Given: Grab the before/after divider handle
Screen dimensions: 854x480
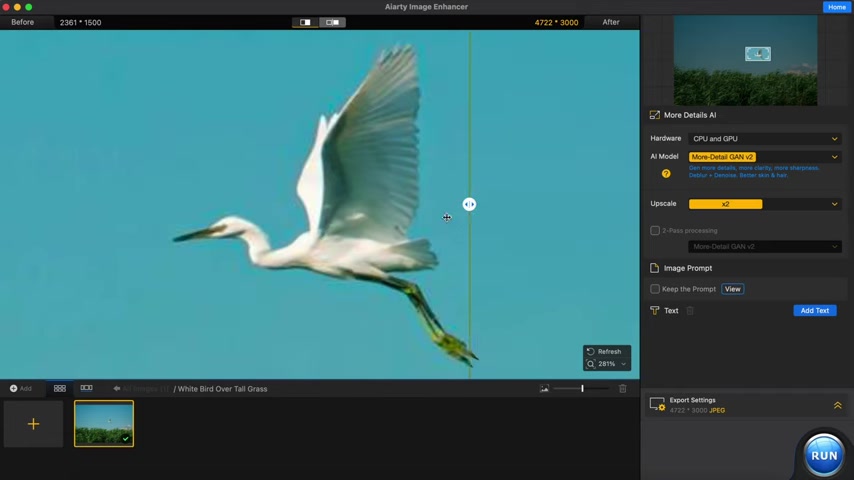Looking at the screenshot, I should (x=469, y=204).
